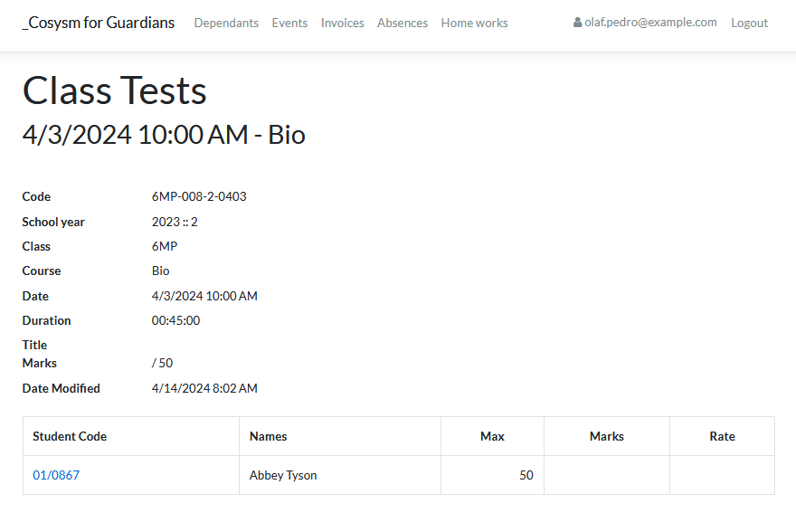Sort the table by Student Code
Viewport: 796px width, 532px height.
click(70, 436)
